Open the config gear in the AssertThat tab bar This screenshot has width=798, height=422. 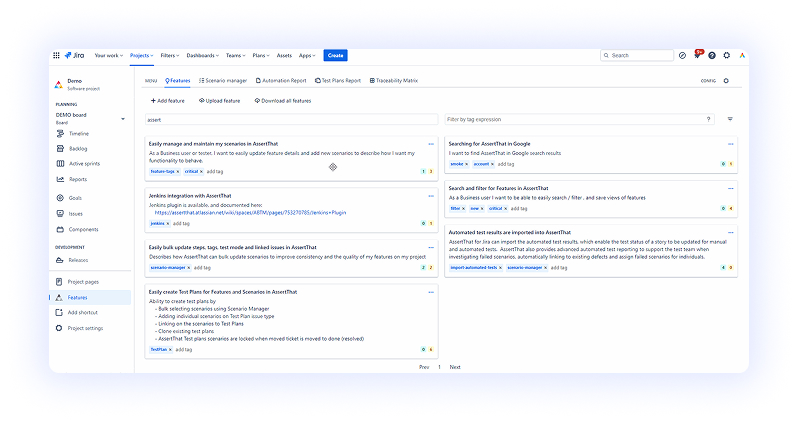tap(726, 80)
